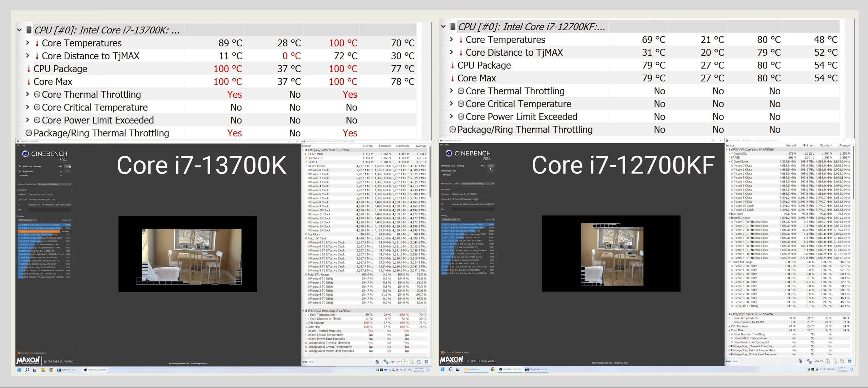Expand Core Temperatures in enlarged 12700KF panel

click(451, 39)
